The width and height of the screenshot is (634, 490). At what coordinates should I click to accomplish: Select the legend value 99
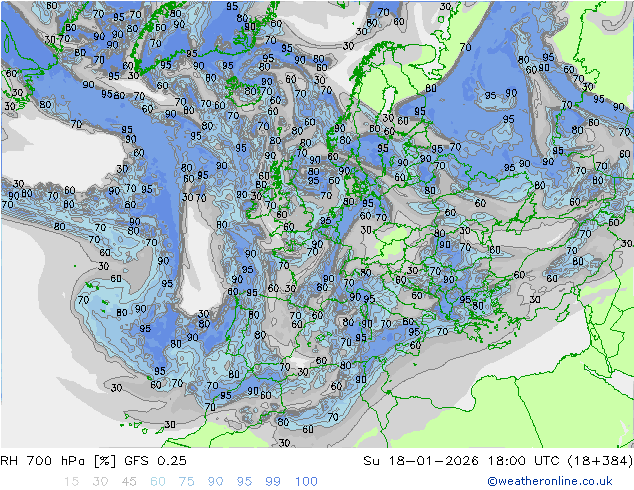point(273,481)
